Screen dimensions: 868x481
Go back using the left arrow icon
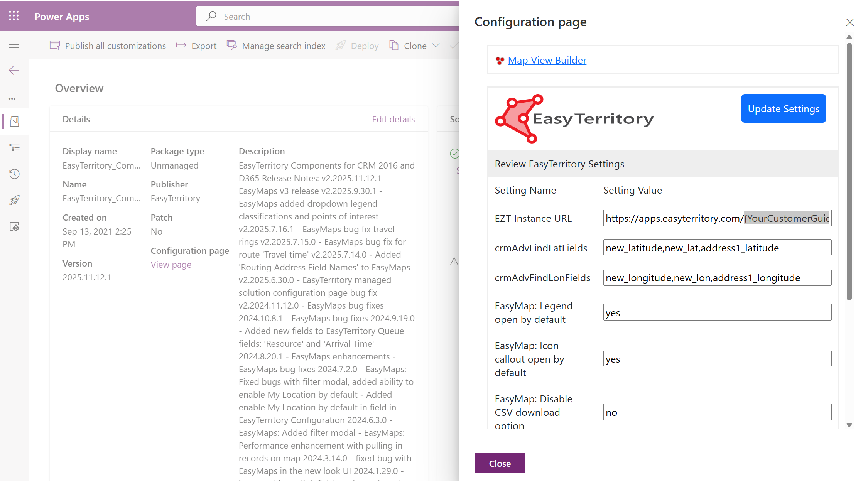(14, 70)
